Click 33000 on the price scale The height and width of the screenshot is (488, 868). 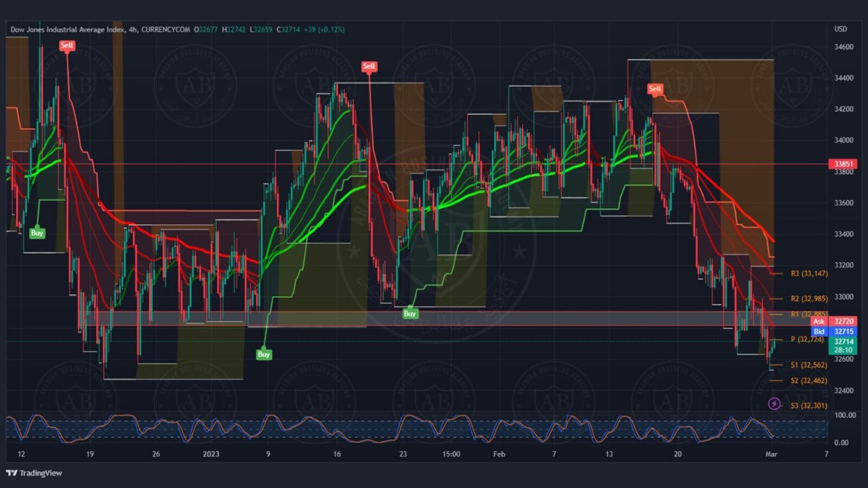(844, 297)
